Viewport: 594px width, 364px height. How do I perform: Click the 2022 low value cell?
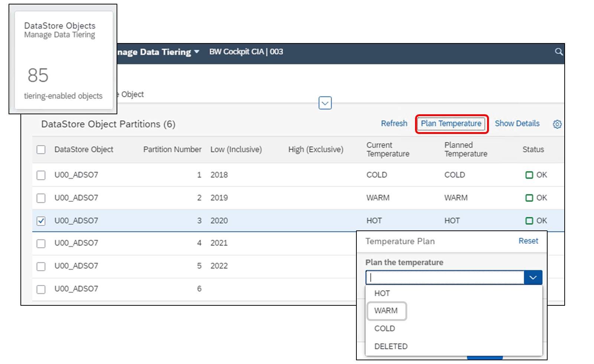pyautogui.click(x=219, y=266)
